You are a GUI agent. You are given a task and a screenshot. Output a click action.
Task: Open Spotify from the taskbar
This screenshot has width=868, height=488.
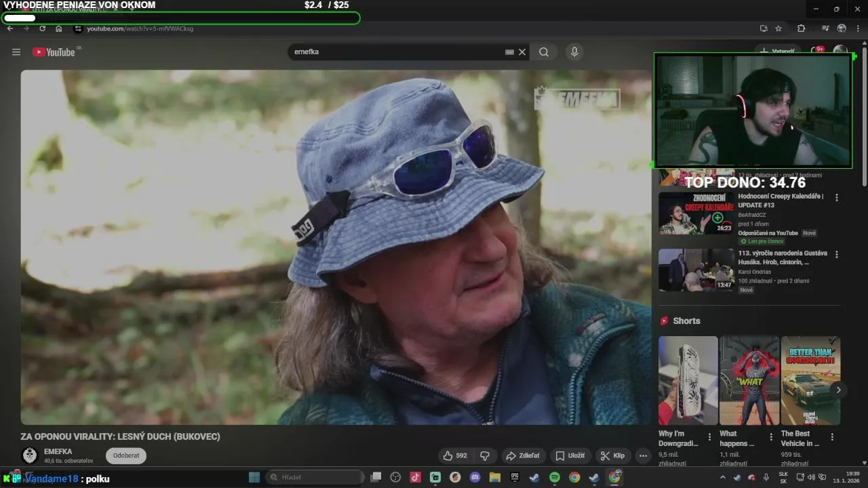554,477
